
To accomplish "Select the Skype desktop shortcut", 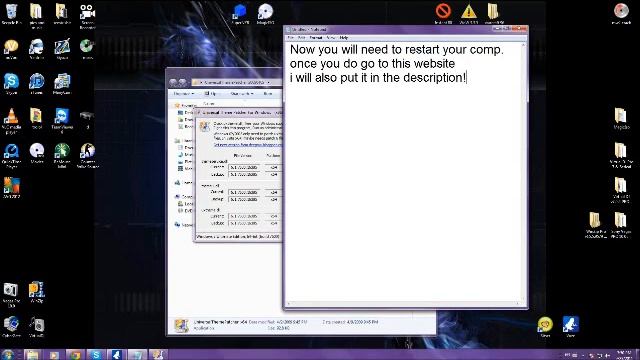I will pyautogui.click(x=11, y=84).
